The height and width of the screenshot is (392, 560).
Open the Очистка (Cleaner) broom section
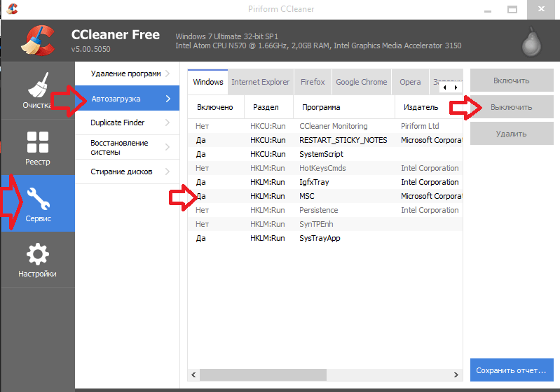point(38,90)
